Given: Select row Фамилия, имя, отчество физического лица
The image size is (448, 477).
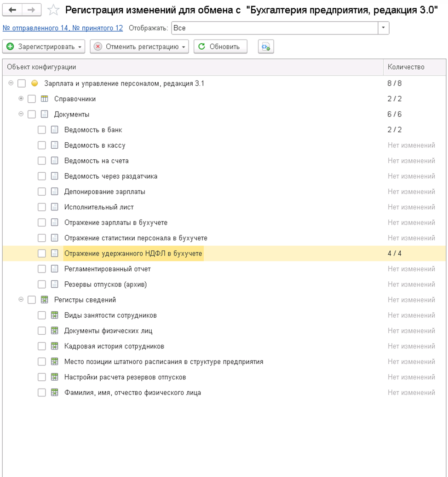Looking at the screenshot, I should 224,393.
